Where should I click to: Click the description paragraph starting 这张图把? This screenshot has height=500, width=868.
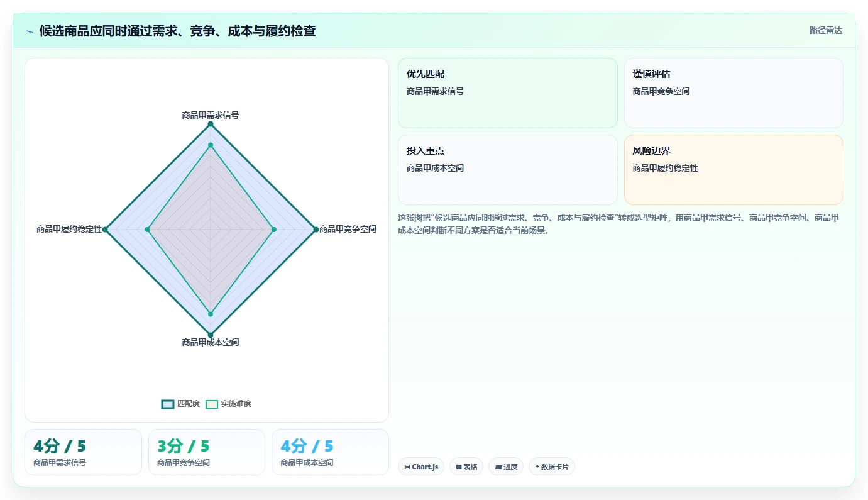pyautogui.click(x=618, y=224)
